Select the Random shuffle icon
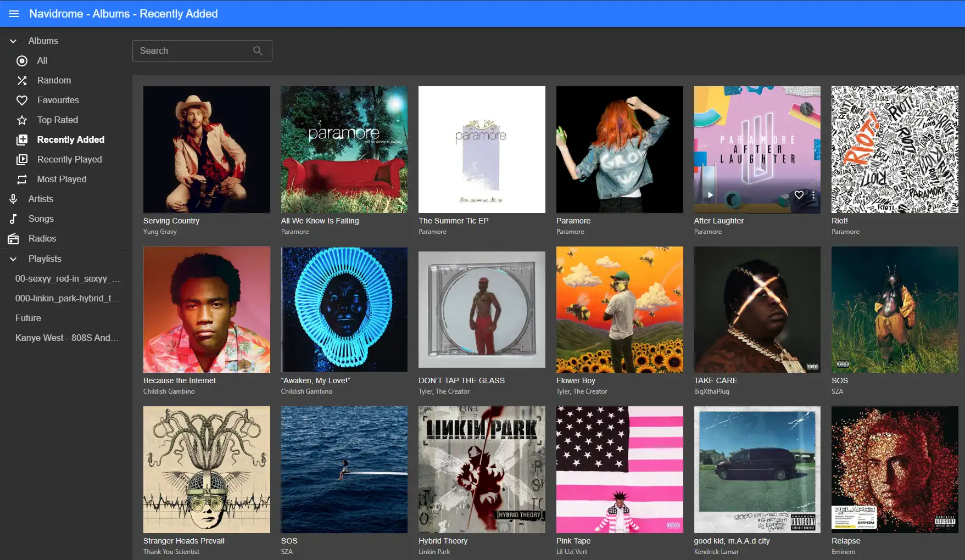965x560 pixels. tap(22, 81)
